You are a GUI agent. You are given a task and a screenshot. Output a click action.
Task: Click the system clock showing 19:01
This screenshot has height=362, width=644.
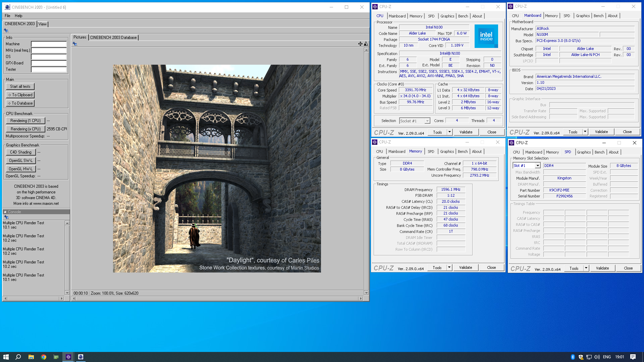[x=620, y=357]
